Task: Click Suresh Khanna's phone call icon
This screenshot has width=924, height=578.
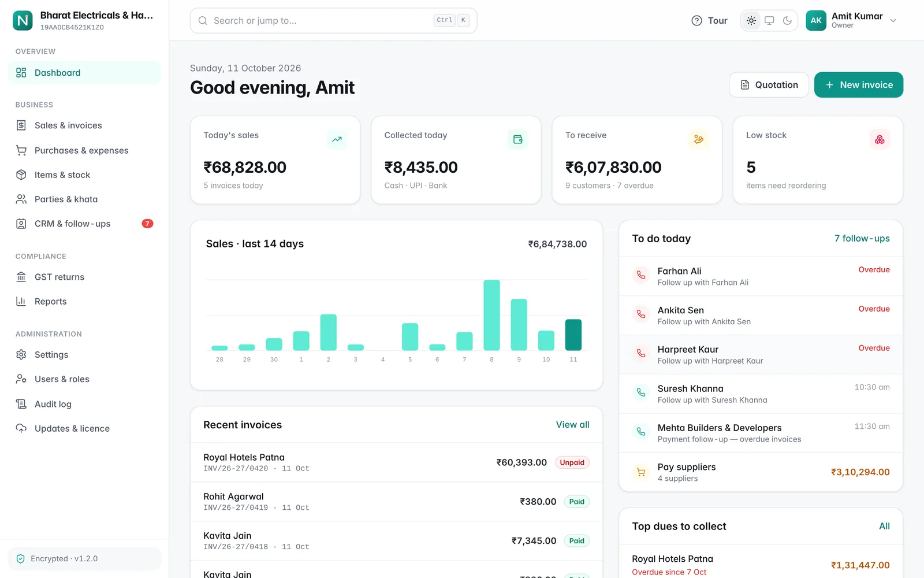Action: point(641,392)
